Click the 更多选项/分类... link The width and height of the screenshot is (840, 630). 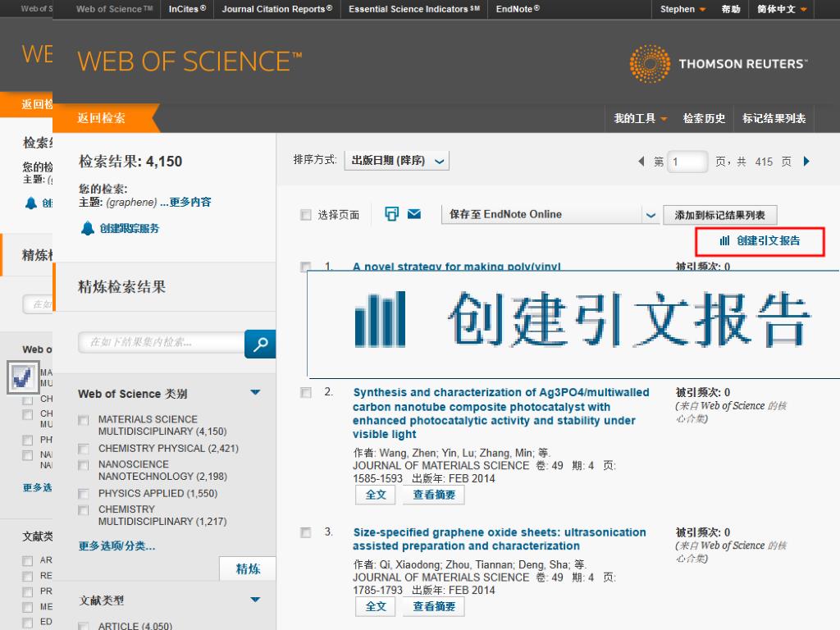pyautogui.click(x=116, y=546)
